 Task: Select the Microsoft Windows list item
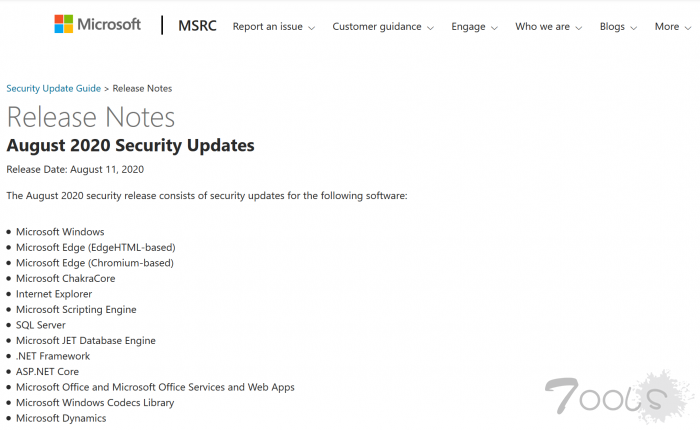pyautogui.click(x=60, y=232)
